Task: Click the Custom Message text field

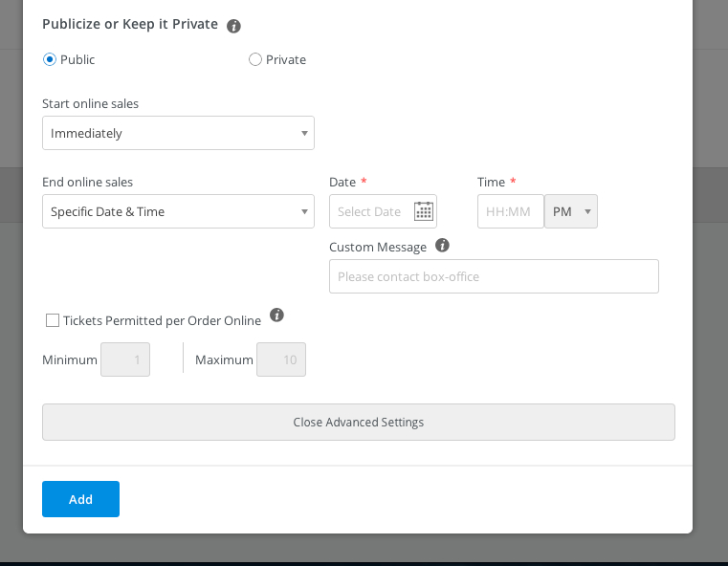Action: (494, 276)
